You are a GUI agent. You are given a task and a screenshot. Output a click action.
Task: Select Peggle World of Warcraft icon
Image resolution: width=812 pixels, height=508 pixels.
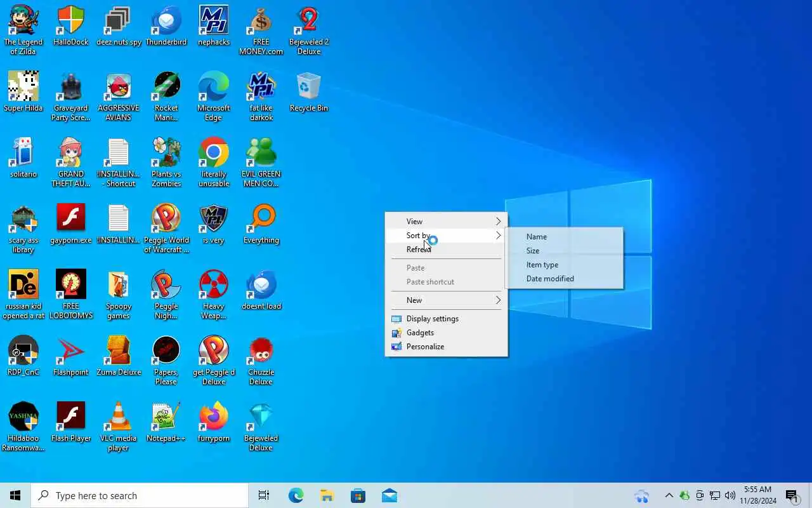[166, 228]
